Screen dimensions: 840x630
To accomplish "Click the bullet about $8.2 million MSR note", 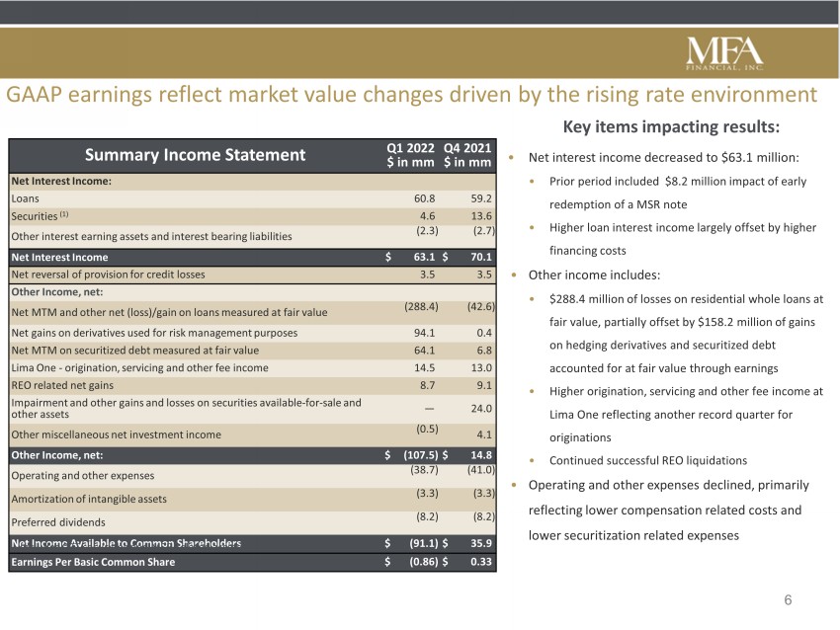I will (x=678, y=193).
